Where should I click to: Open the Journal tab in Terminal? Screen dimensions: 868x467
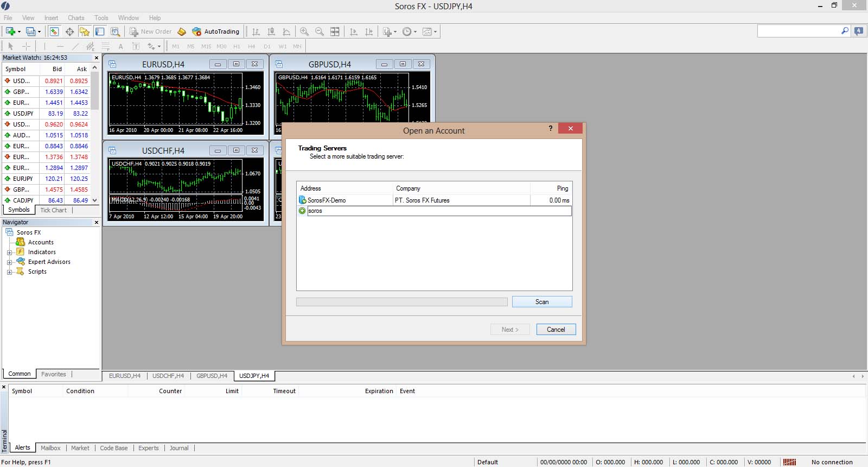pyautogui.click(x=179, y=448)
